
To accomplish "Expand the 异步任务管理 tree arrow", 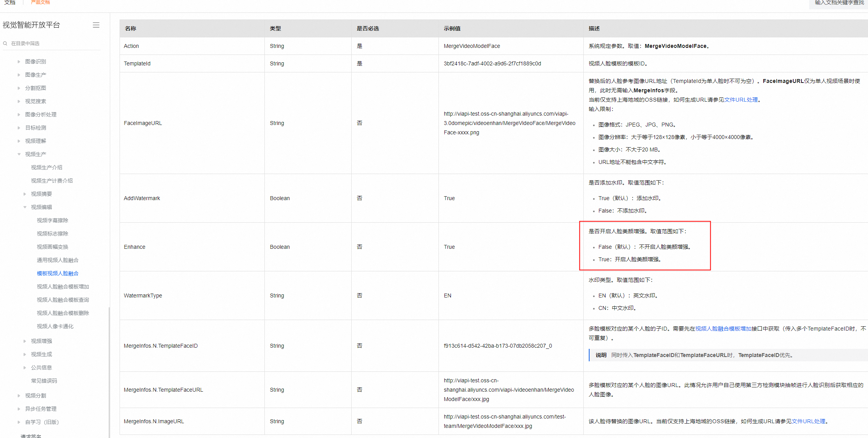I will [x=19, y=409].
